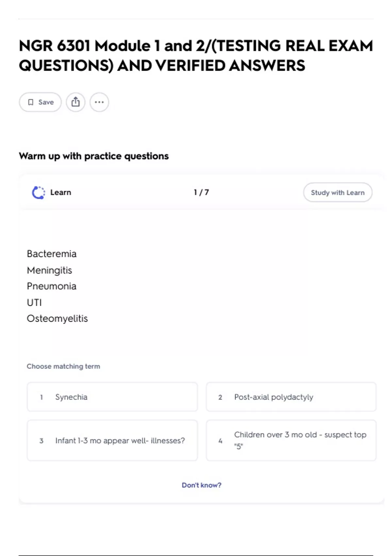Click the 'Choose matching term' label
This screenshot has height=556, width=392.
pyautogui.click(x=63, y=366)
